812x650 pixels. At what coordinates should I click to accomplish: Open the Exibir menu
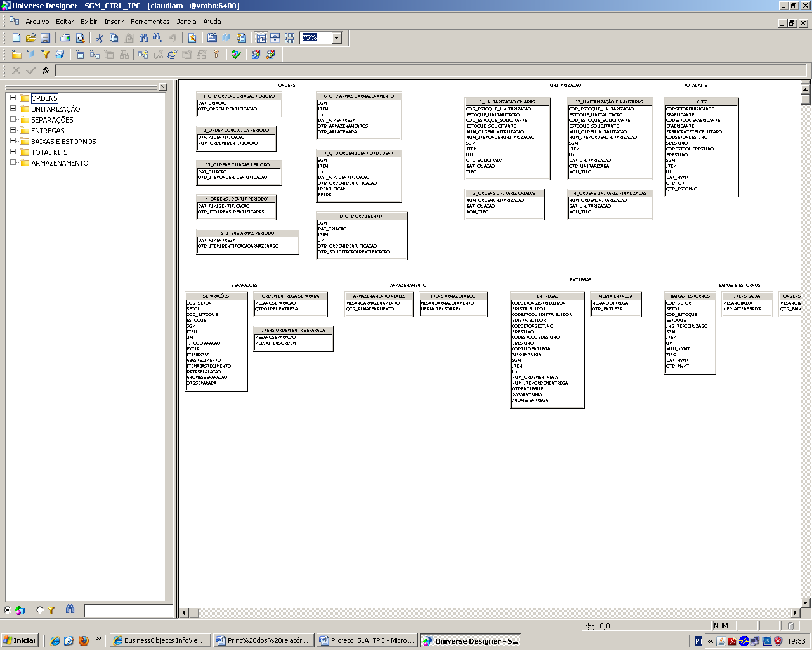(89, 22)
